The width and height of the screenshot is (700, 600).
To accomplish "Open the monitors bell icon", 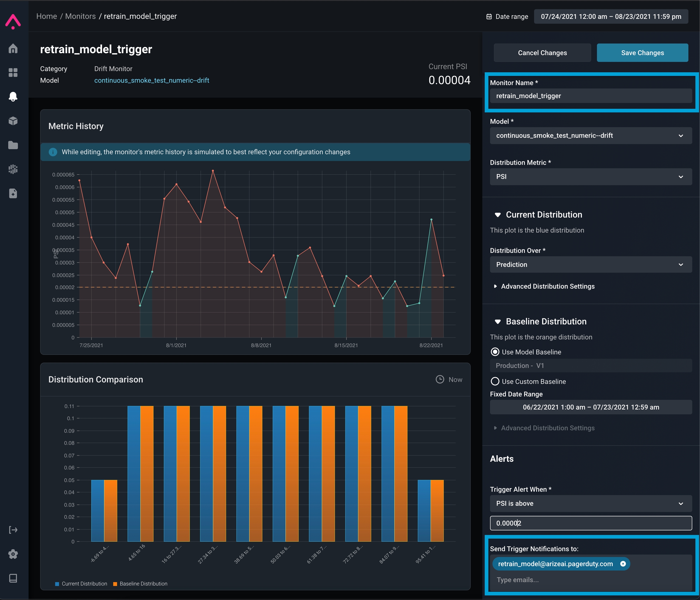I will tap(13, 97).
